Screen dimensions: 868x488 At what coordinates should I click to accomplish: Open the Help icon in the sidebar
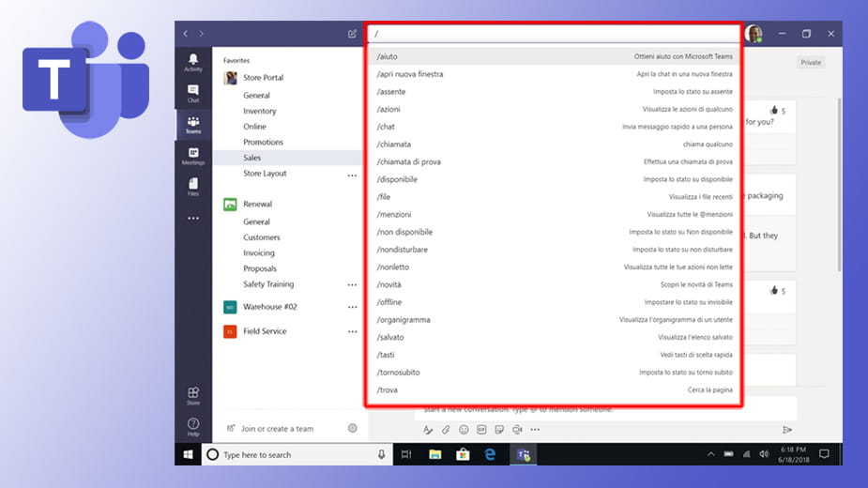[193, 426]
